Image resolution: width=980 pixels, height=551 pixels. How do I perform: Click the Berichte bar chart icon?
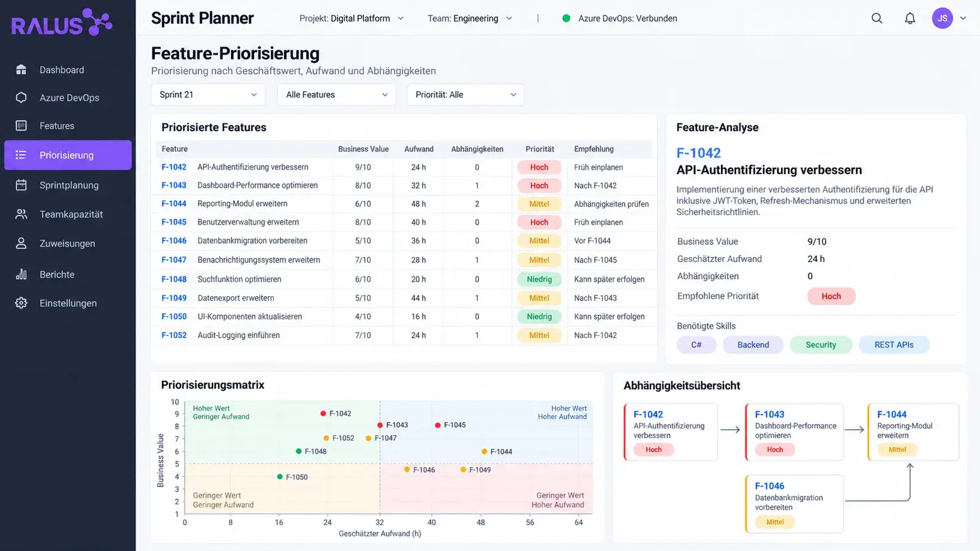coord(21,274)
